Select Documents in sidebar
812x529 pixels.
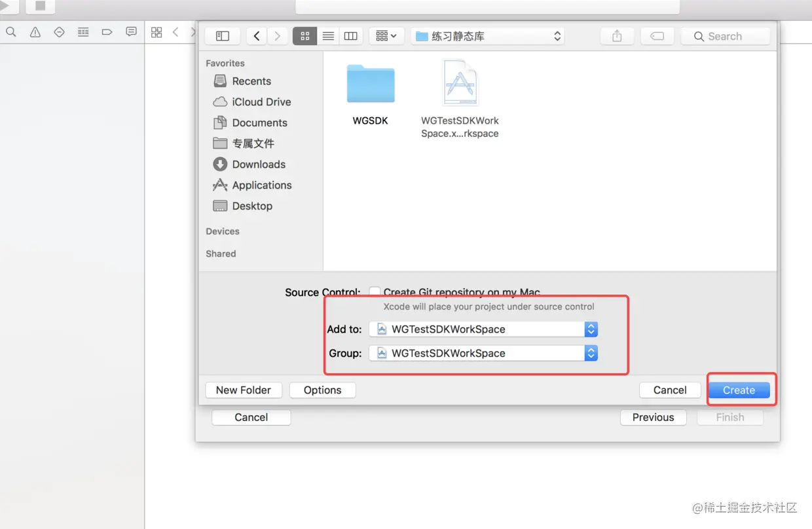250,123
